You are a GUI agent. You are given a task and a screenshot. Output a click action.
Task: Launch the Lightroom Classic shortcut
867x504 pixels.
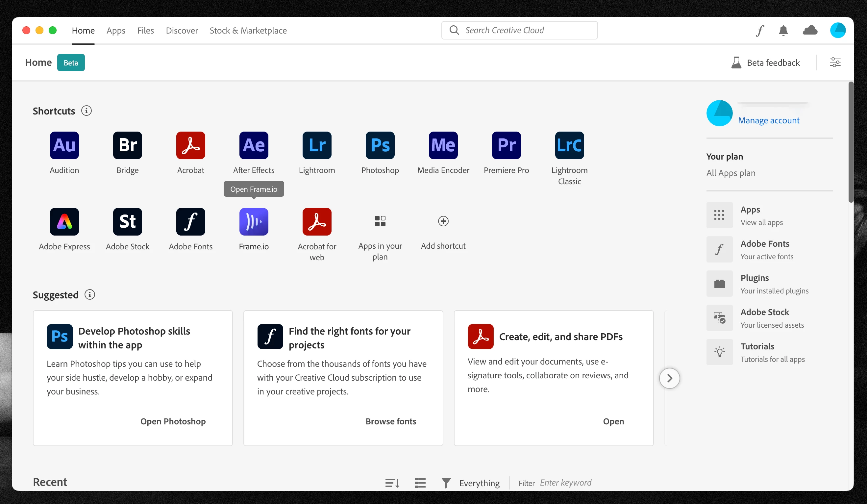pos(569,145)
